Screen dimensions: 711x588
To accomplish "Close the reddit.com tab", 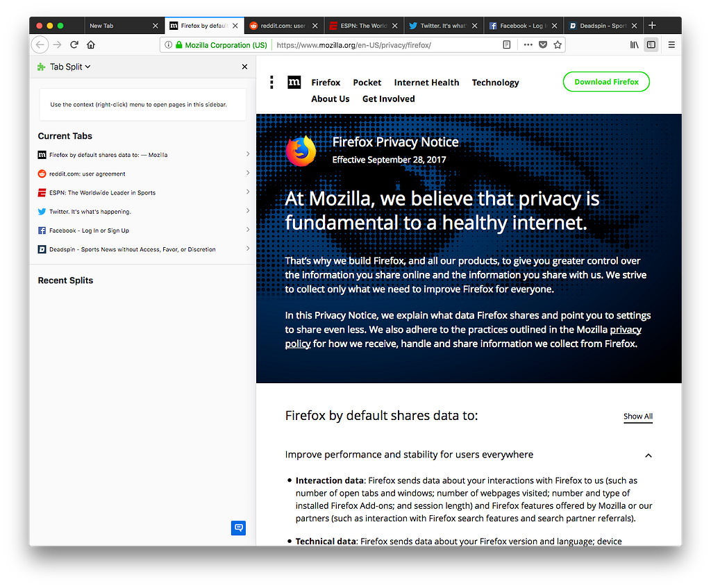I will click(x=315, y=26).
